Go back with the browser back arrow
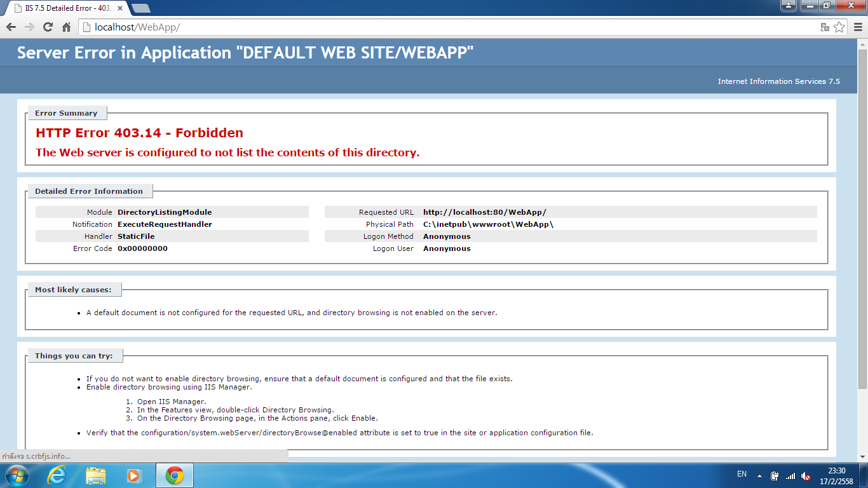This screenshot has width=868, height=488. coord(11,27)
